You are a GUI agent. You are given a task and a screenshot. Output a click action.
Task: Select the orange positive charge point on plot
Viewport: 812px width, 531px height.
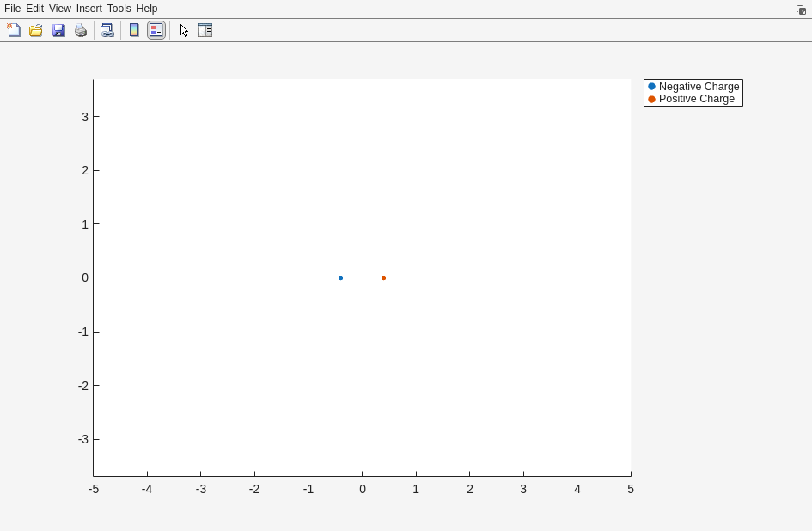point(383,278)
